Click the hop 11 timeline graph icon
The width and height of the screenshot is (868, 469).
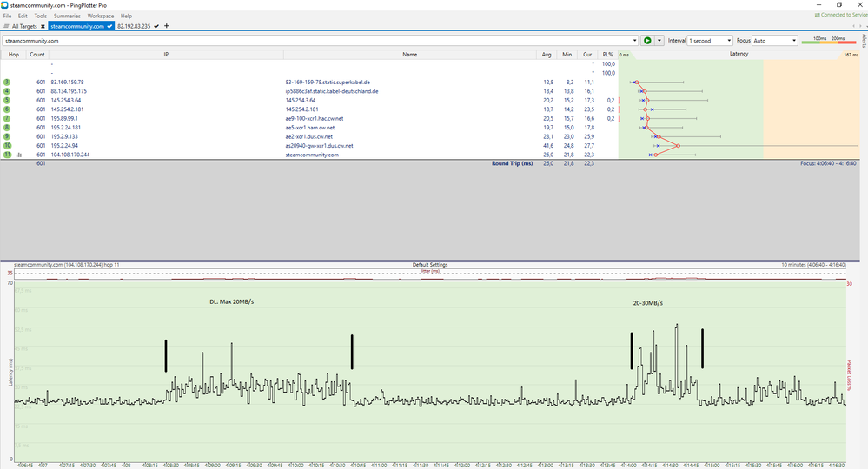click(x=19, y=155)
